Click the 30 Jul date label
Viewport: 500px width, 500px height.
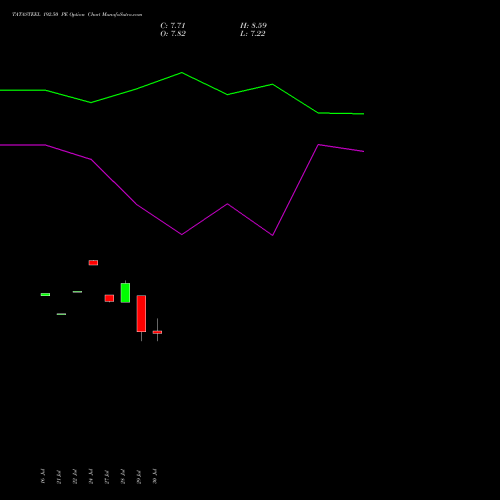(155, 477)
